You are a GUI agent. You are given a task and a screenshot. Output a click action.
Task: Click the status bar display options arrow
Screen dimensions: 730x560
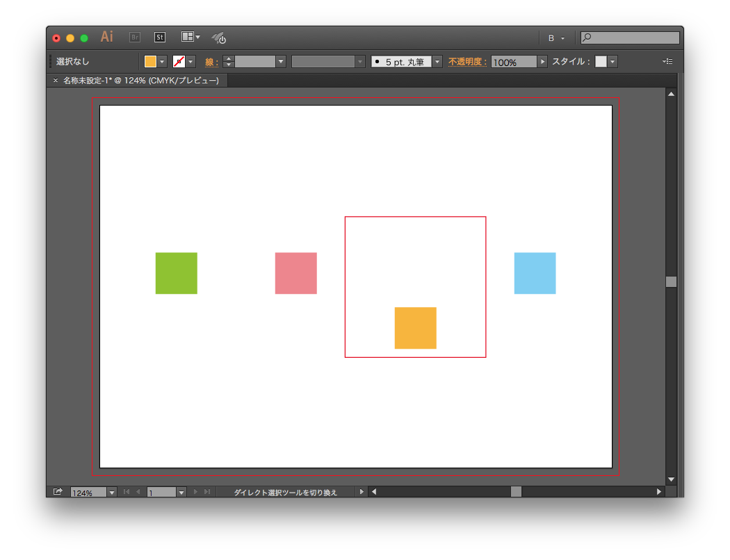click(x=362, y=491)
